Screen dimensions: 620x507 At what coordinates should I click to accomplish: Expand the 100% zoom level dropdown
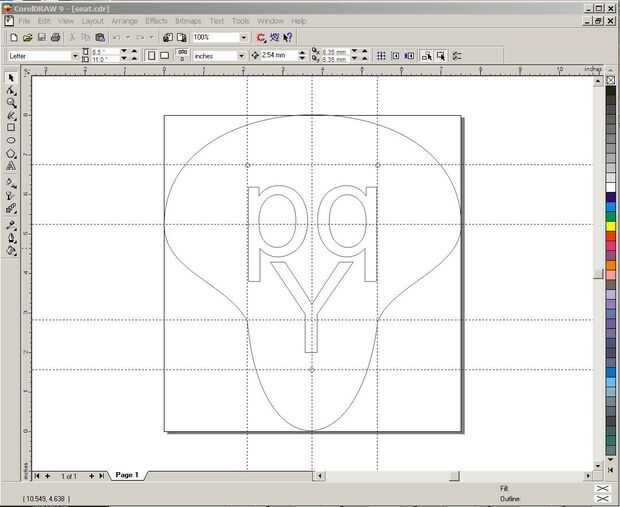point(244,38)
